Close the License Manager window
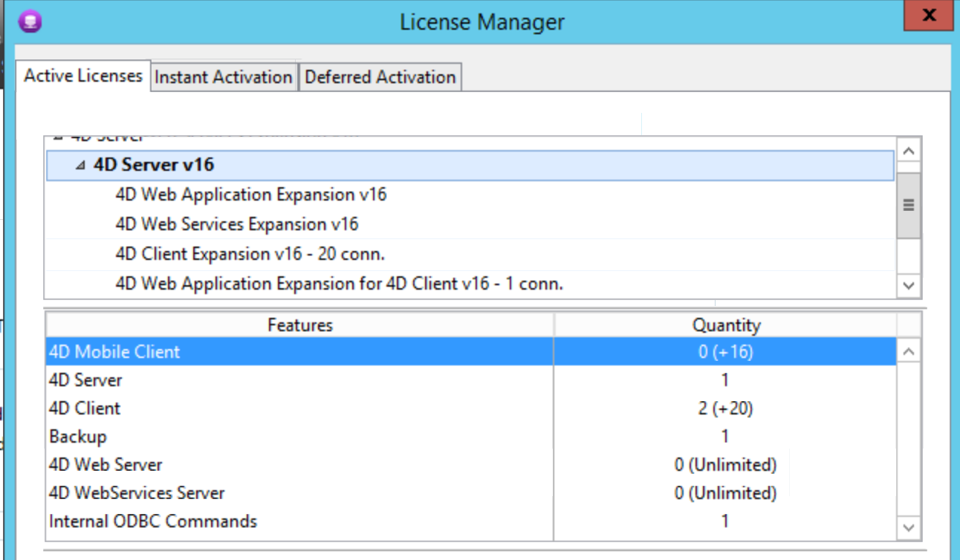Screen dimensions: 960x560 point(928,15)
